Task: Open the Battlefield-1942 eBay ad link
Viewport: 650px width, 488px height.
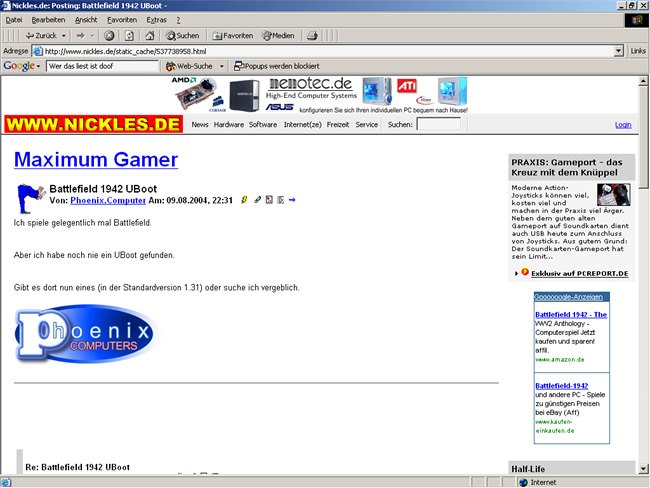Action: point(561,386)
